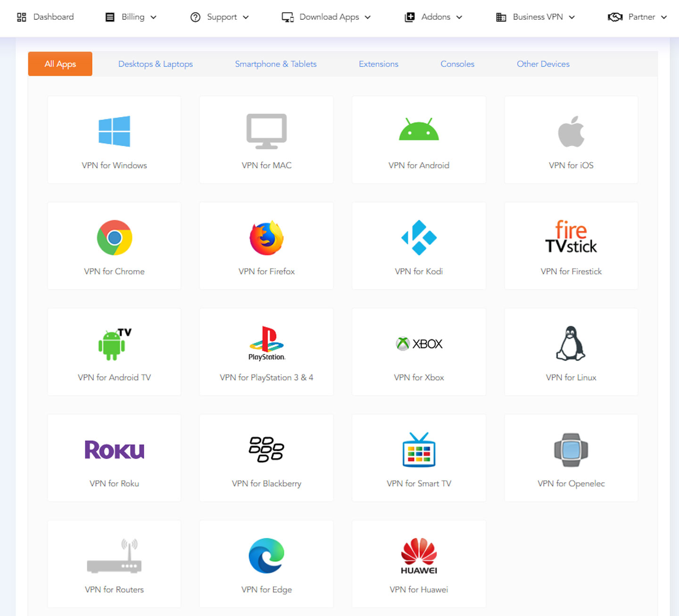679x616 pixels.
Task: Click the Linux penguin icon
Action: point(571,343)
